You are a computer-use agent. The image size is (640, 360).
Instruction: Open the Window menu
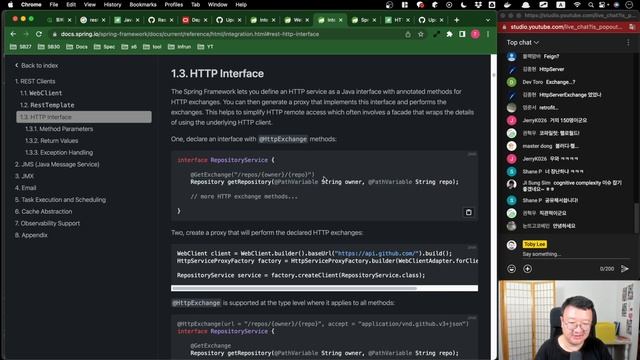pyautogui.click(x=218, y=5)
